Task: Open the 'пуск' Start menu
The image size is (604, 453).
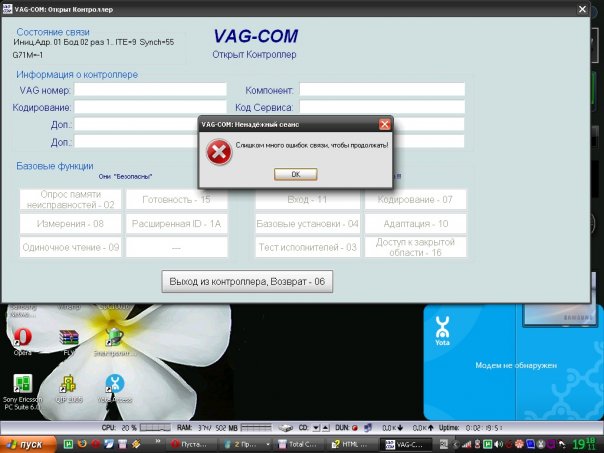Action: pos(27,444)
